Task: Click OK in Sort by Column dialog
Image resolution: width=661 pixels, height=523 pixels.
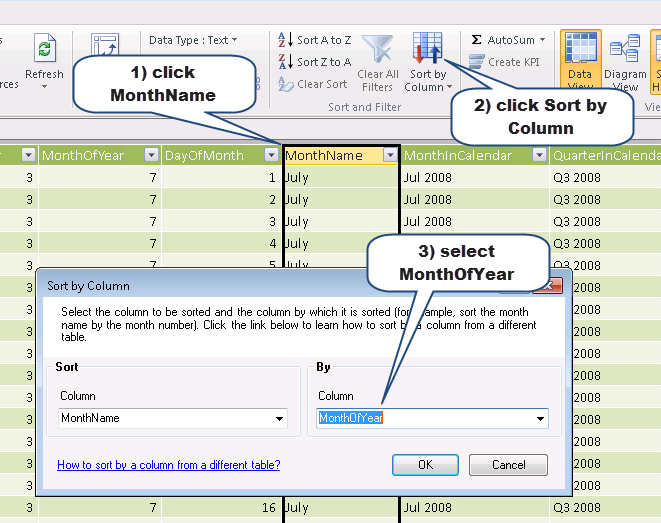Action: tap(425, 465)
